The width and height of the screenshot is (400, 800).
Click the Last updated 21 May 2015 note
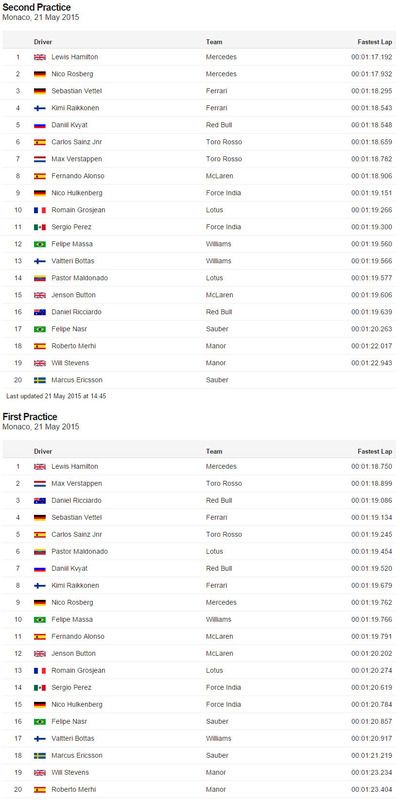pos(56,396)
